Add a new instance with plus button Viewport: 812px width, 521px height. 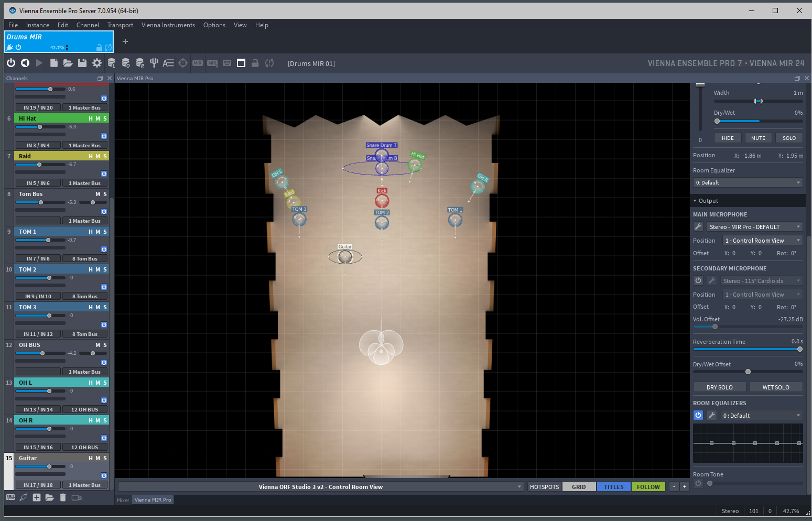pyautogui.click(x=125, y=41)
